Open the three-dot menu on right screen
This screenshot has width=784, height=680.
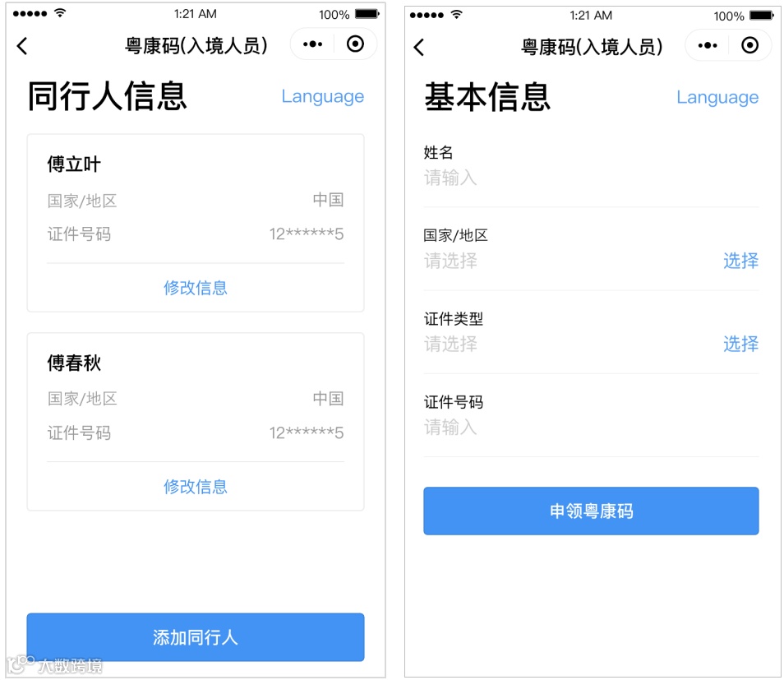[708, 46]
